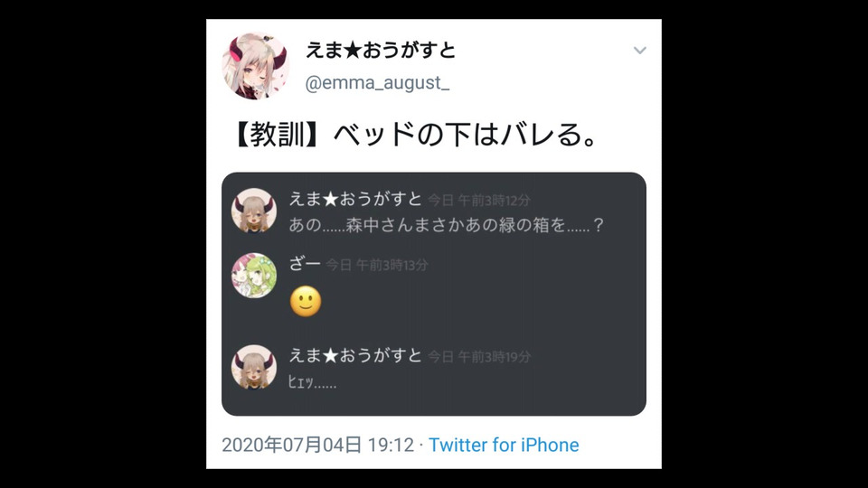Open the @emma_august_ handle link

[x=377, y=82]
